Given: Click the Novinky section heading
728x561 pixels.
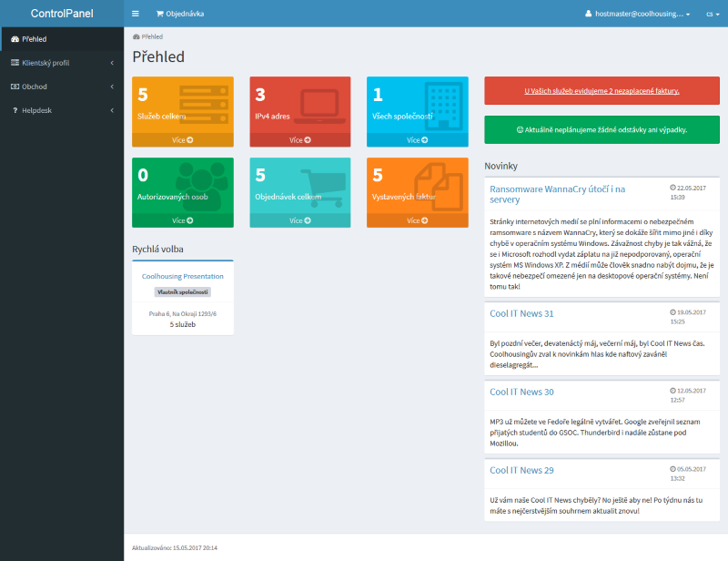Looking at the screenshot, I should [501, 166].
